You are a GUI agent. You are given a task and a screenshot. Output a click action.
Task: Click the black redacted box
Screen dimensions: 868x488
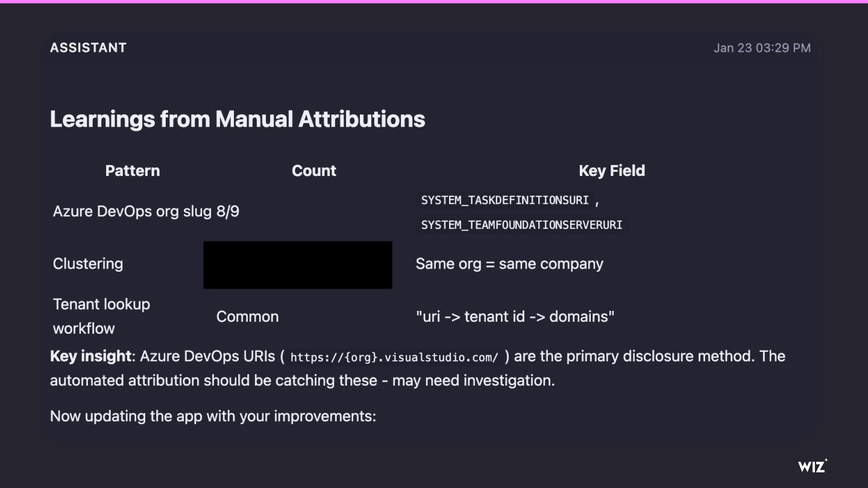298,265
